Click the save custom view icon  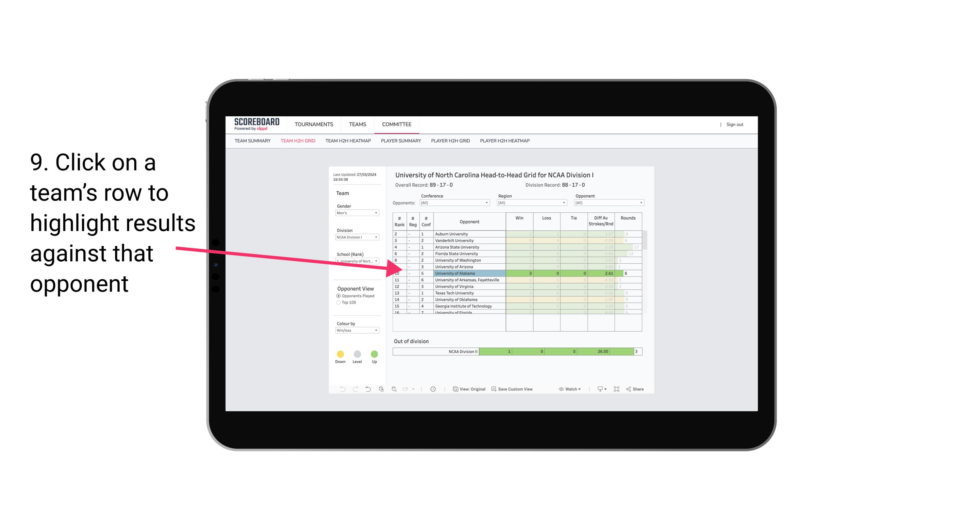pos(493,389)
